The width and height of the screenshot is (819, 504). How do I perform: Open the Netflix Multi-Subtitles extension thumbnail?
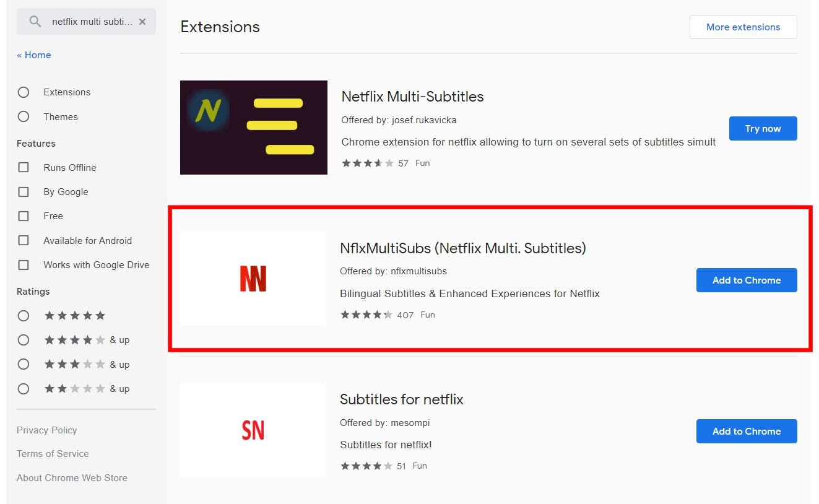[254, 128]
